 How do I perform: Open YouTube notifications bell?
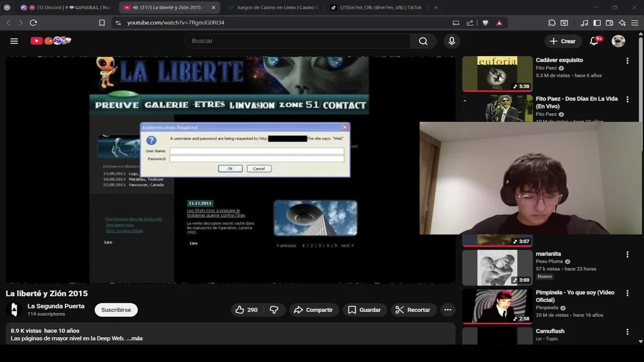(594, 41)
